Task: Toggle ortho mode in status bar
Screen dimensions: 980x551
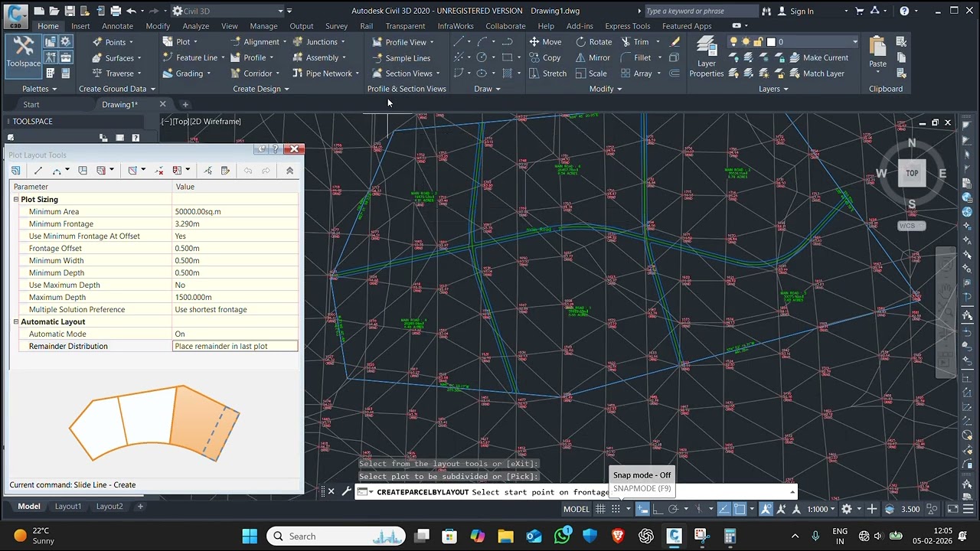Action: [658, 509]
